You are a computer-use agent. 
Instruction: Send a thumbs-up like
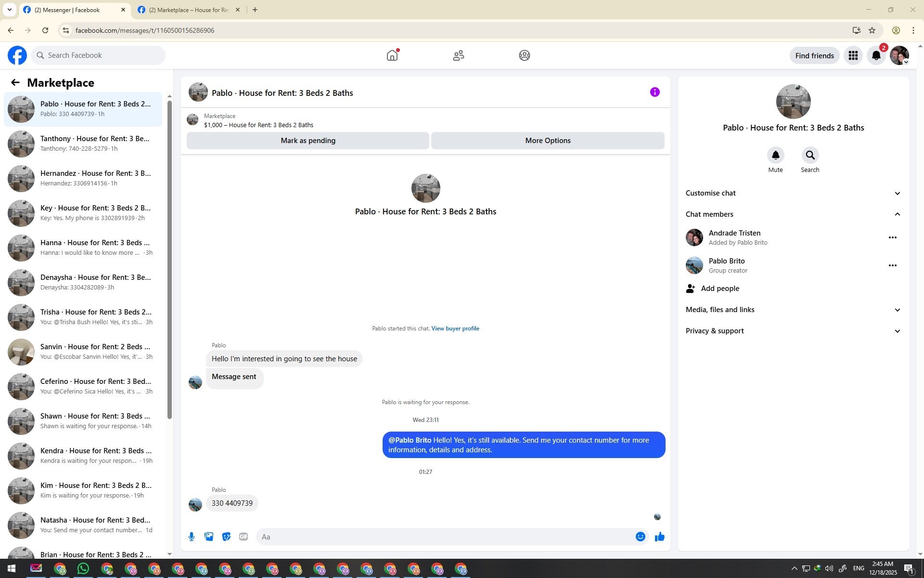pos(659,537)
